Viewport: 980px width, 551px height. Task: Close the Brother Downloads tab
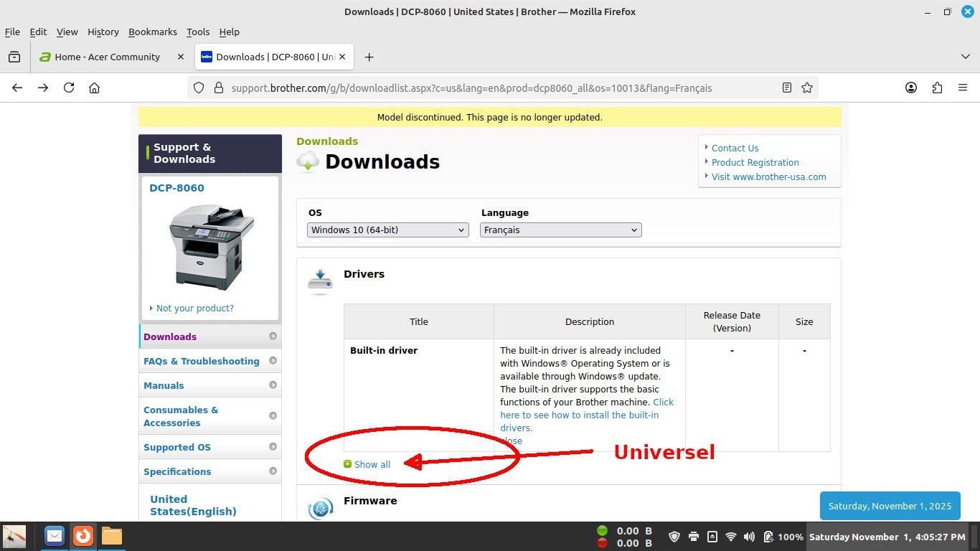point(342,57)
